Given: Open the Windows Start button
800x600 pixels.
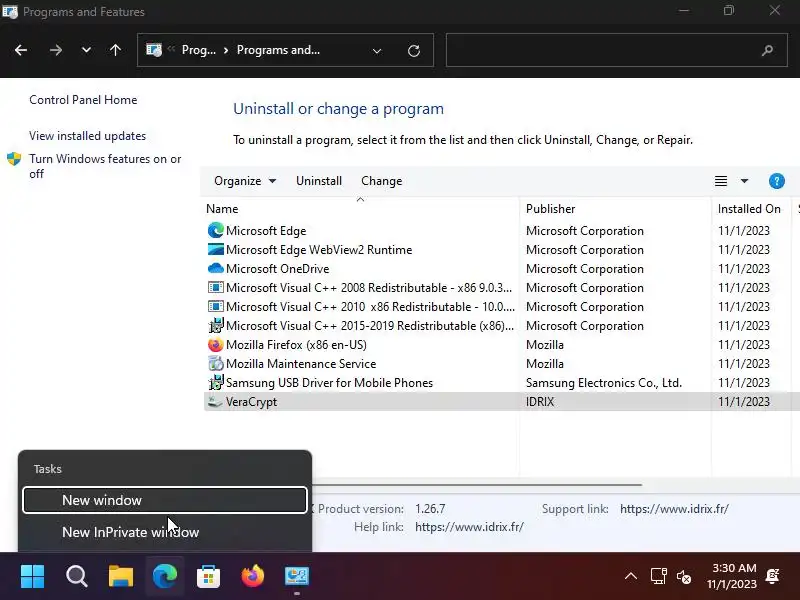Looking at the screenshot, I should click(33, 577).
